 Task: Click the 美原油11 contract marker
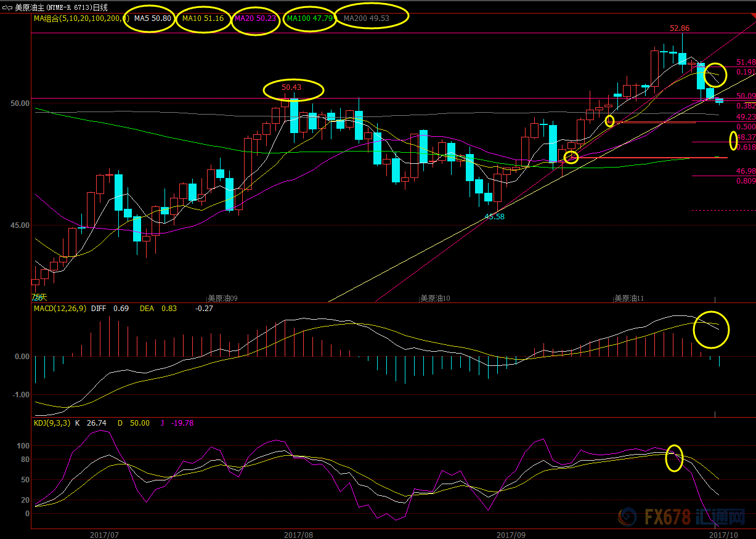pyautogui.click(x=628, y=298)
